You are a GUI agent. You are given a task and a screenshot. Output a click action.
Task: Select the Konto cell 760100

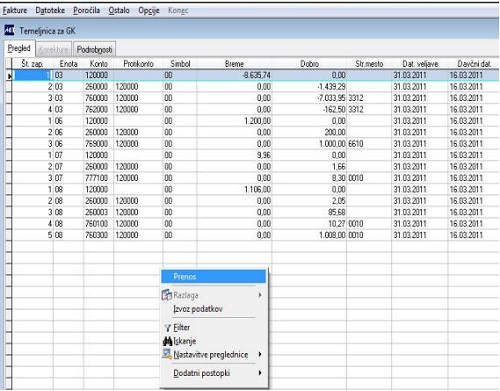99,224
